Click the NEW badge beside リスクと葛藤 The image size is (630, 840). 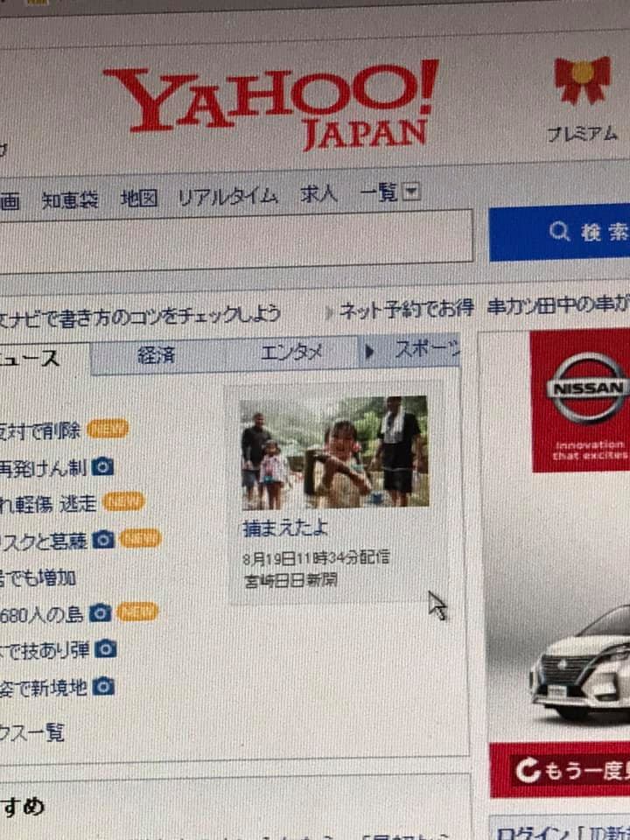(x=140, y=538)
